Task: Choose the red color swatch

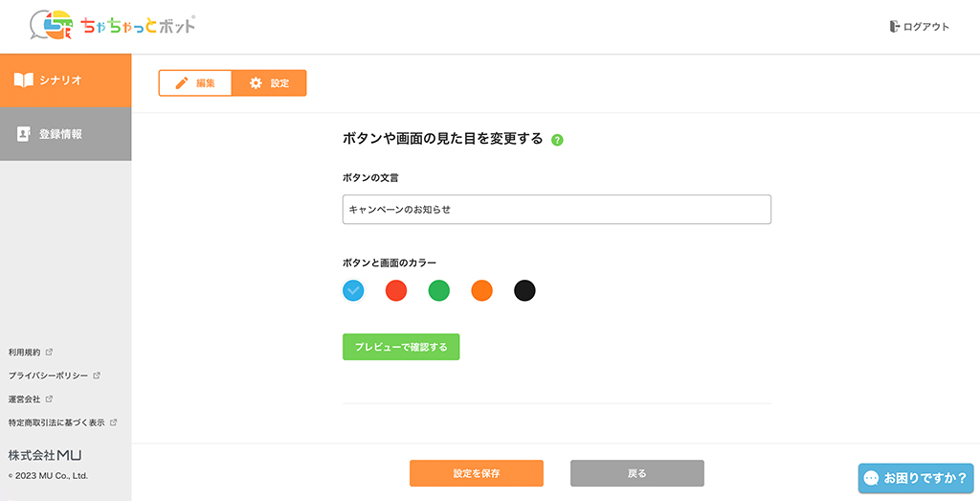Action: [396, 290]
